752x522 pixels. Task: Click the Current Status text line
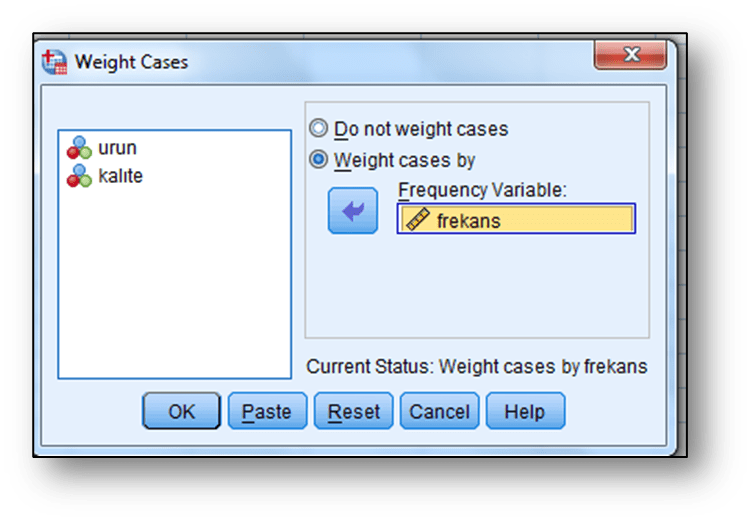pyautogui.click(x=476, y=367)
